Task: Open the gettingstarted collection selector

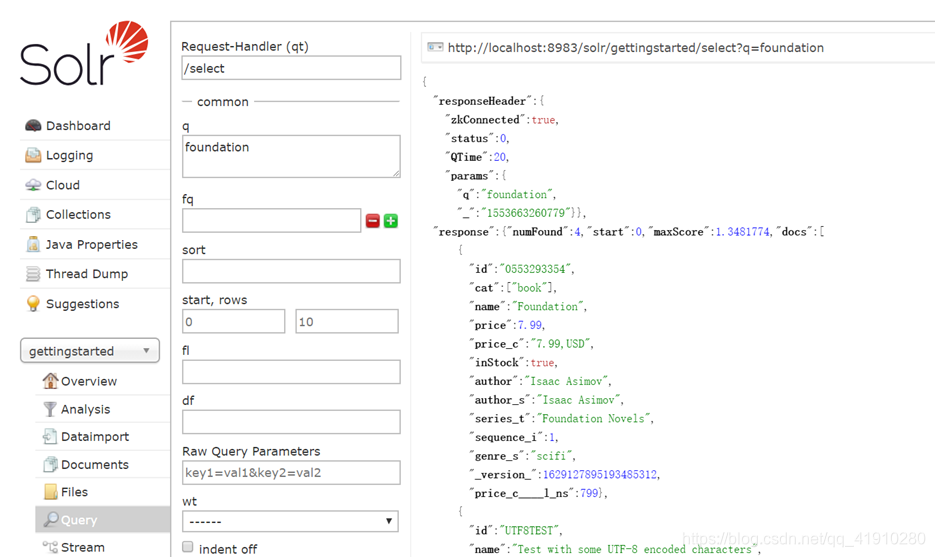Action: 89,351
